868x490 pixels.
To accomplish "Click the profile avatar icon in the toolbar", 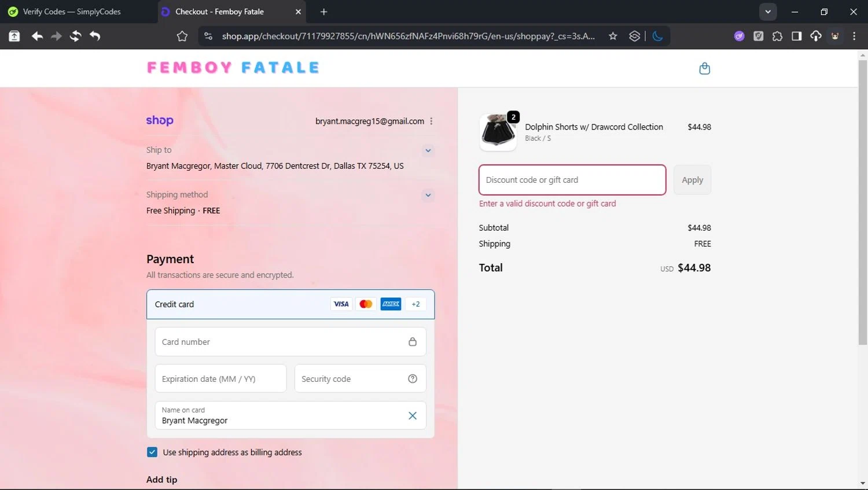I will (835, 36).
